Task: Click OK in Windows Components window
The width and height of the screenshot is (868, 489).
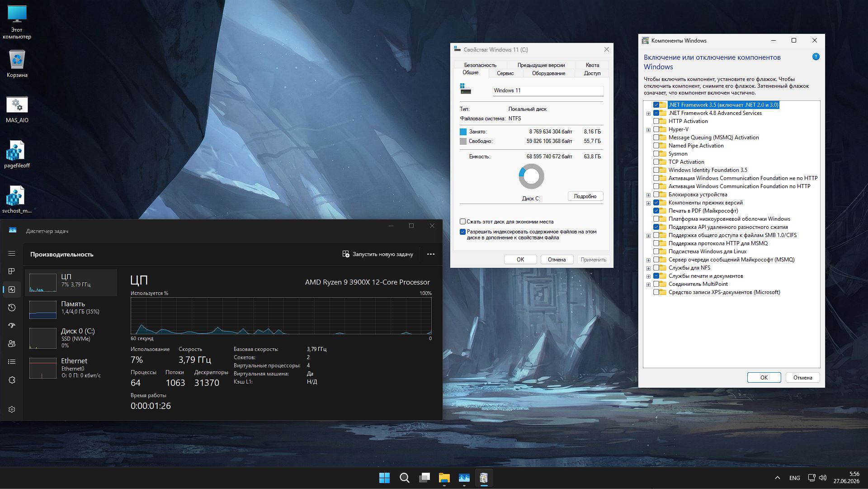Action: 764,378
